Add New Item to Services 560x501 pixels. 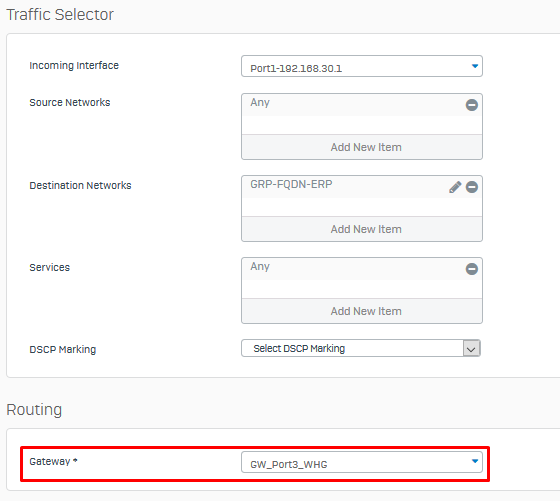[x=362, y=311]
